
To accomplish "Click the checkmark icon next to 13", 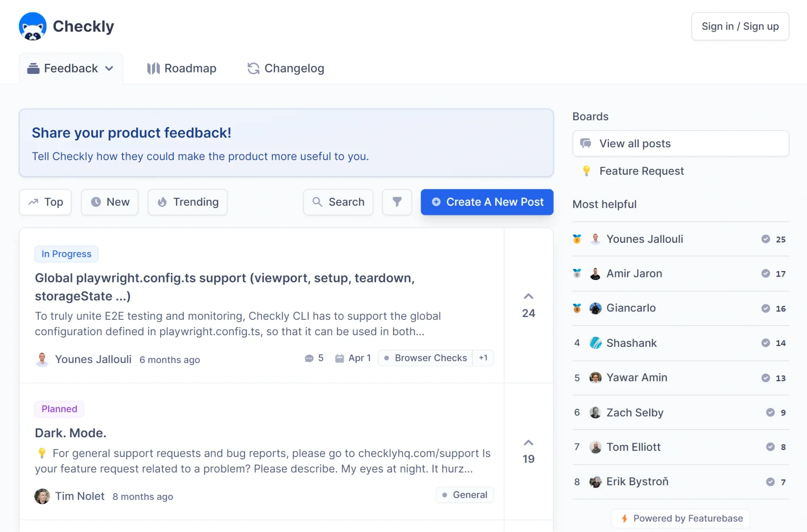I will tap(765, 378).
